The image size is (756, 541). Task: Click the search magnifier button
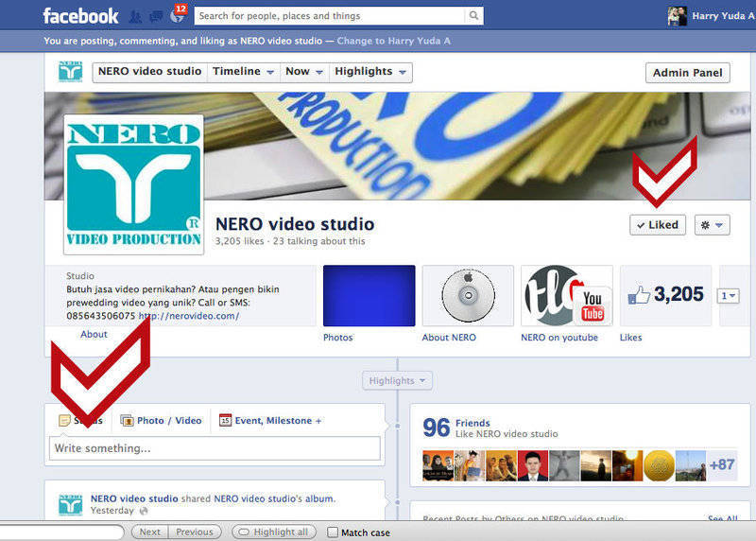point(474,15)
